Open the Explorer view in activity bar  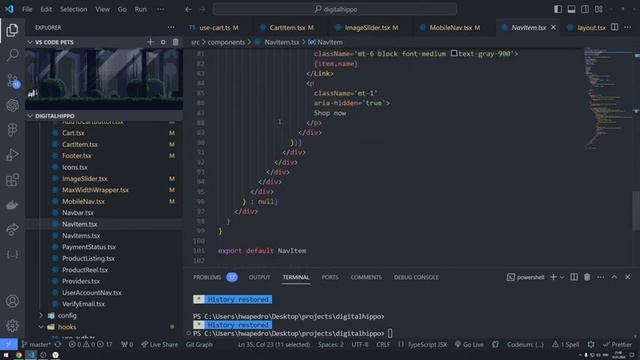click(12, 30)
